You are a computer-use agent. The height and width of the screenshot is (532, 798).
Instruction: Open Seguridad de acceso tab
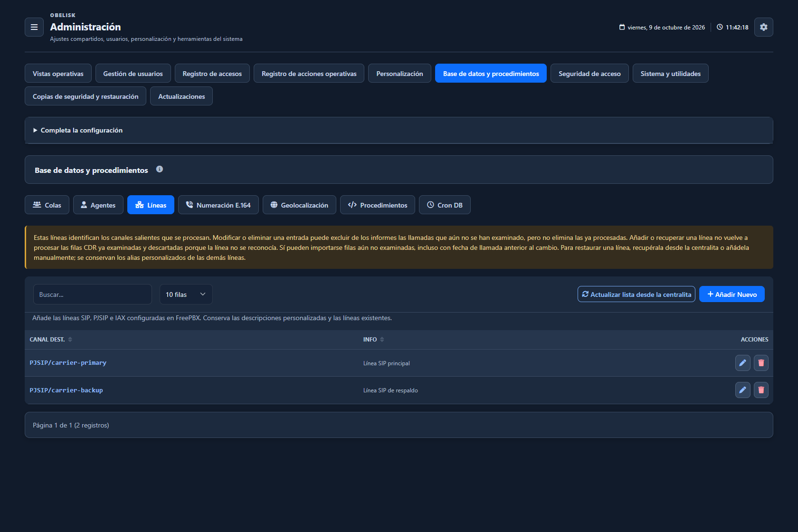[x=589, y=73]
